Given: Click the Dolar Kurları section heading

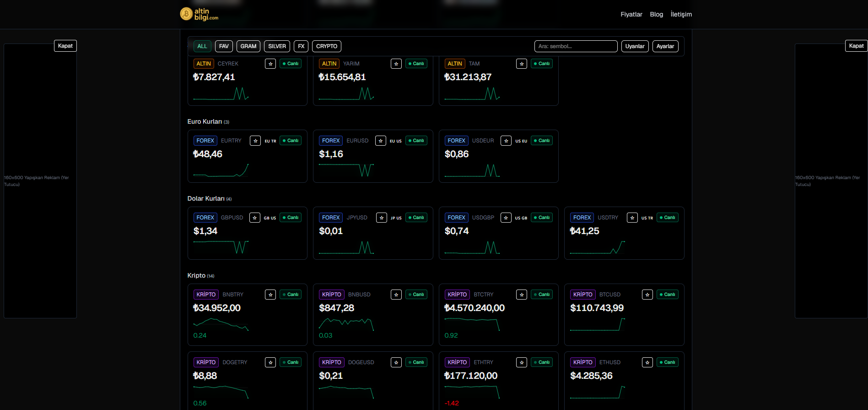Looking at the screenshot, I should click(206, 198).
